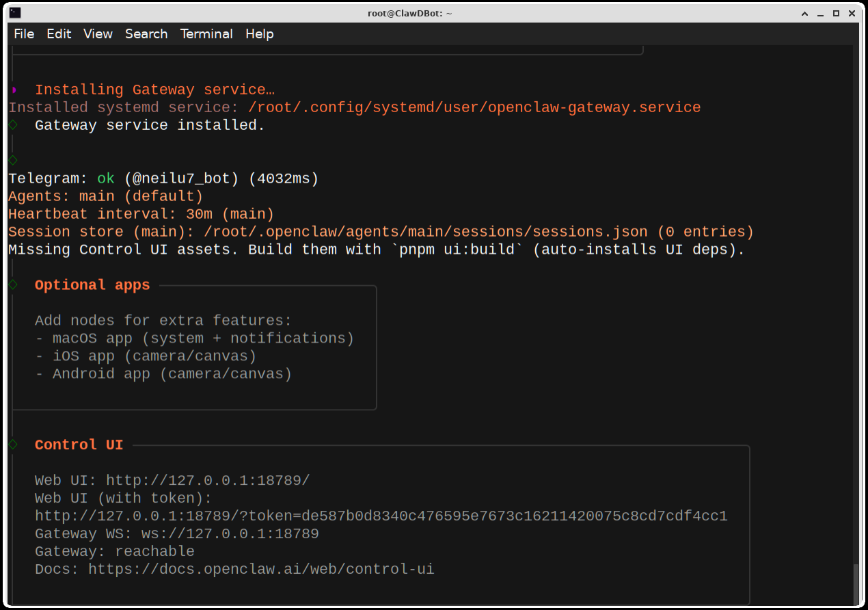Screen dimensions: 868x610
Task: Open the Edit menu
Action: [x=59, y=34]
